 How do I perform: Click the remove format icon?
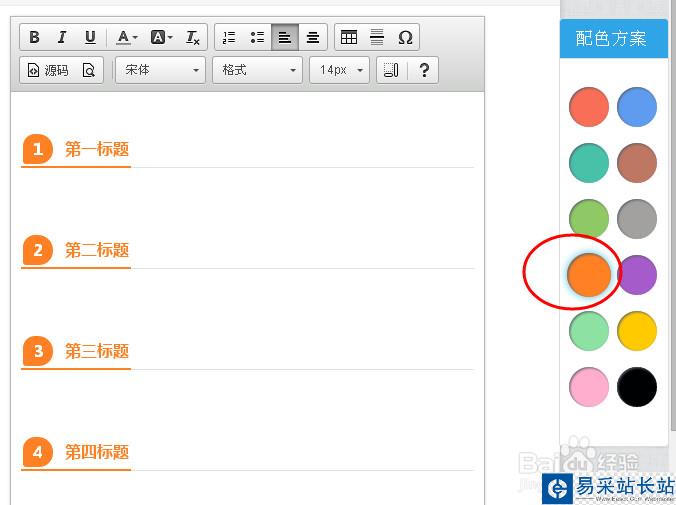(x=192, y=38)
